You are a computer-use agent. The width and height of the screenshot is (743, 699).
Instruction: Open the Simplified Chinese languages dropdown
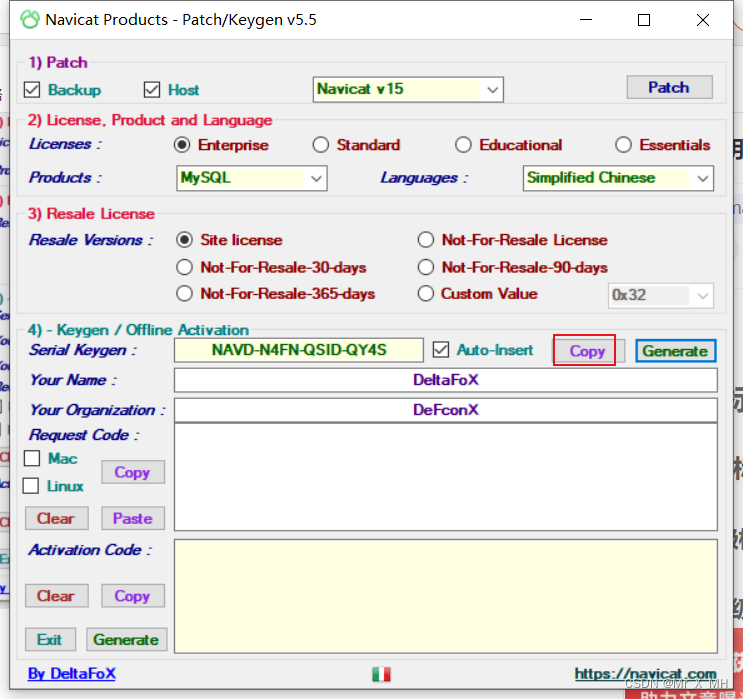pyautogui.click(x=618, y=178)
